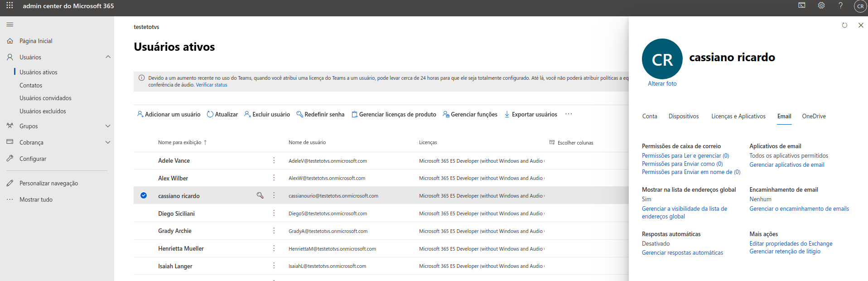The height and width of the screenshot is (281, 868).
Task: Click Gerenciar respostas automáticas
Action: (x=682, y=252)
